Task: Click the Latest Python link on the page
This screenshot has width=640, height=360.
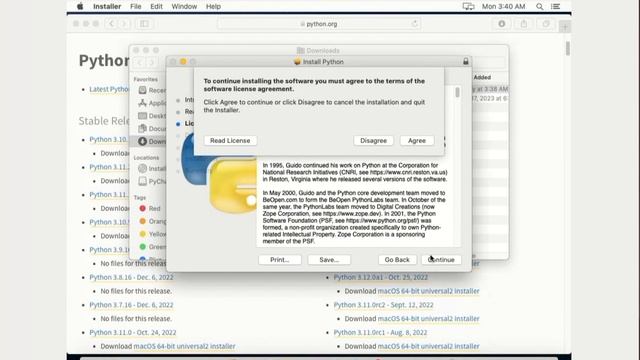Action: point(109,89)
